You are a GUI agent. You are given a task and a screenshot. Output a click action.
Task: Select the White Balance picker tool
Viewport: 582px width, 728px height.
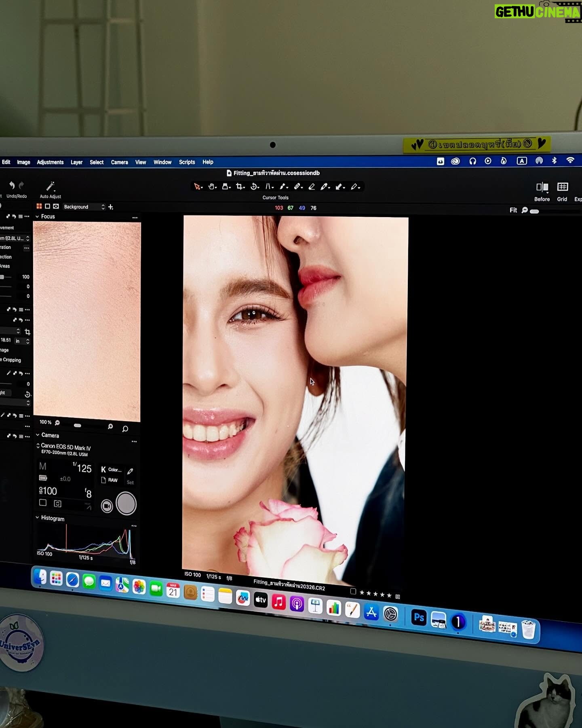tap(325, 186)
